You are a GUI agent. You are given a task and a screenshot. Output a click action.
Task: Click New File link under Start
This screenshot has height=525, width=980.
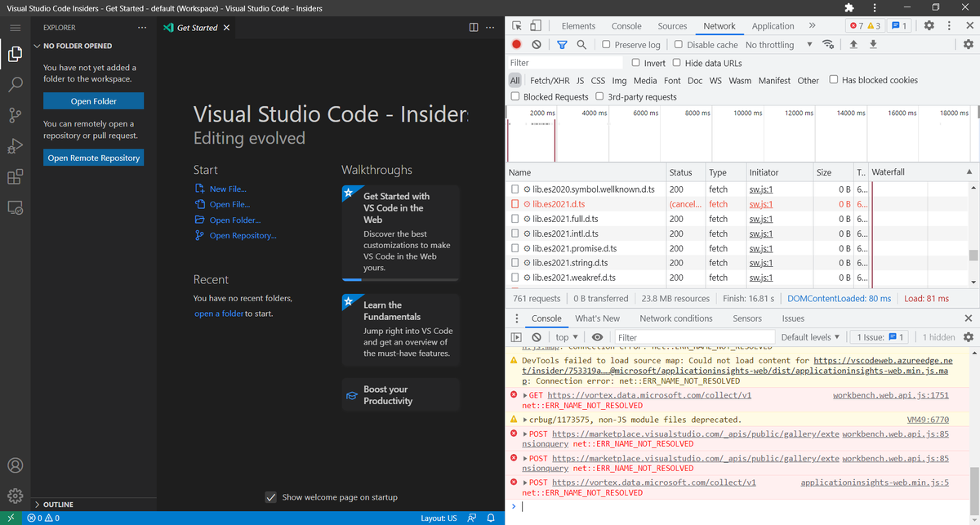[x=228, y=189]
